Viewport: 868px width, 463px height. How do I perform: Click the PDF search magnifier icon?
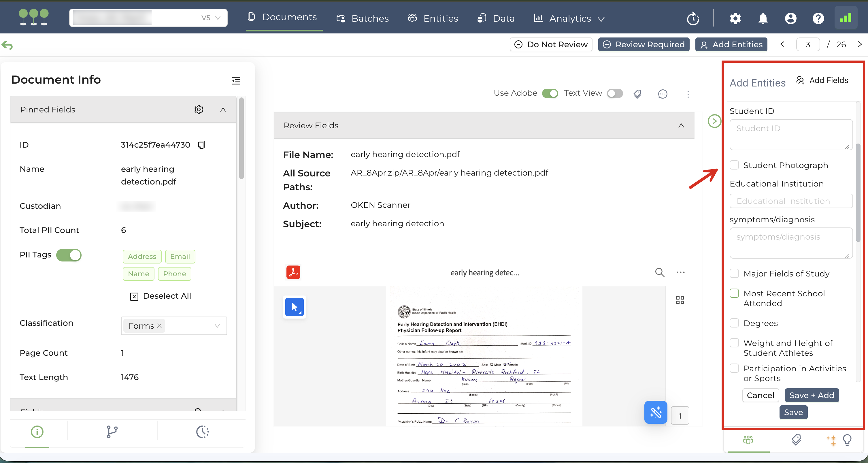[x=659, y=272]
